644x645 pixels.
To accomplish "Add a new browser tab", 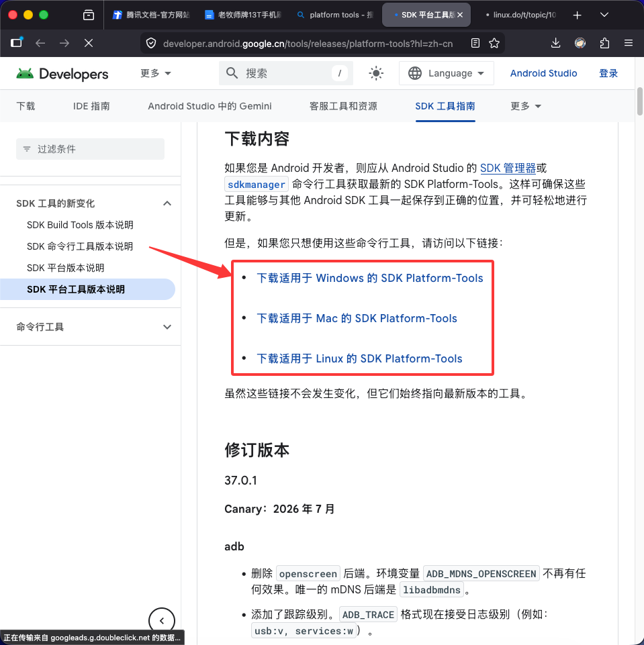I will (578, 15).
